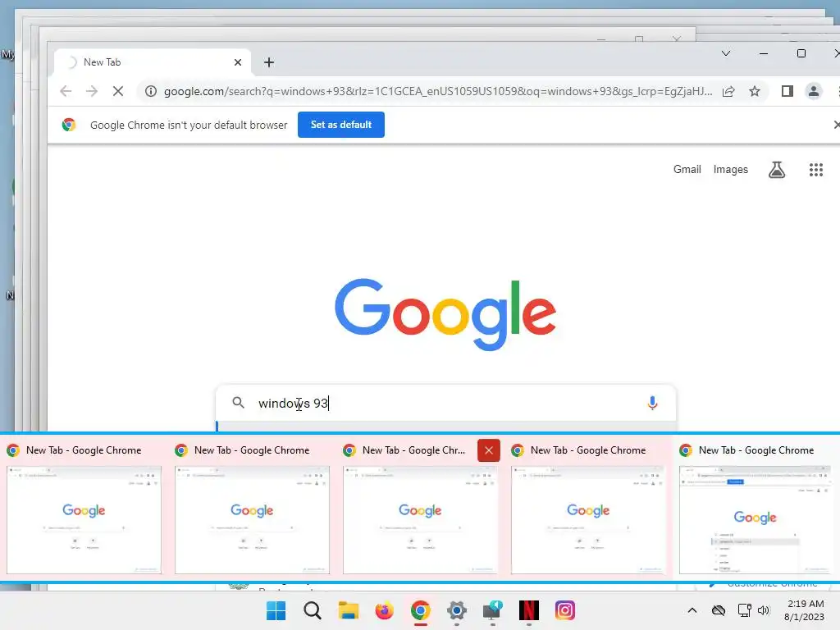
Task: Open File Explorer from taskbar
Action: [x=348, y=610]
